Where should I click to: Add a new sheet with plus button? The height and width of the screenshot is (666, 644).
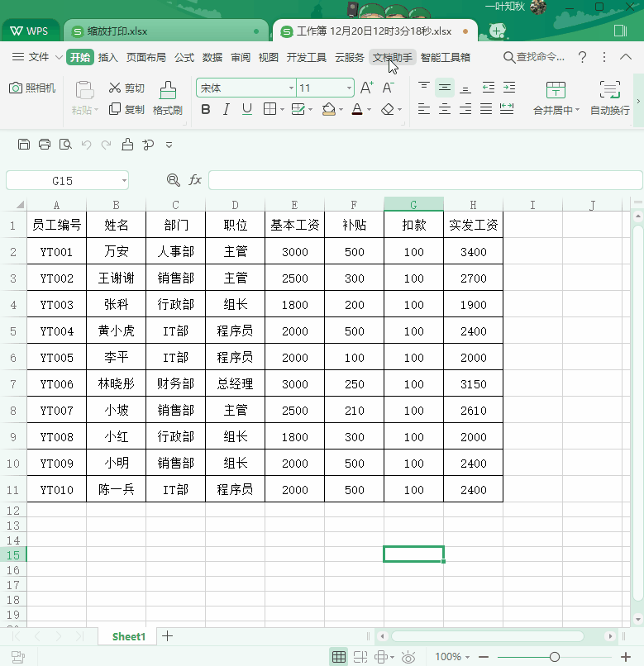click(168, 636)
